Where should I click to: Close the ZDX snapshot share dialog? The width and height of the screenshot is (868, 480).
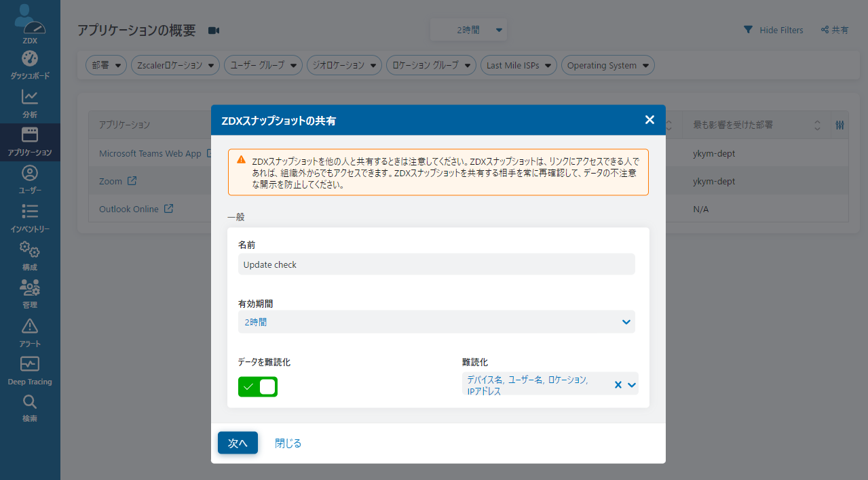[649, 120]
